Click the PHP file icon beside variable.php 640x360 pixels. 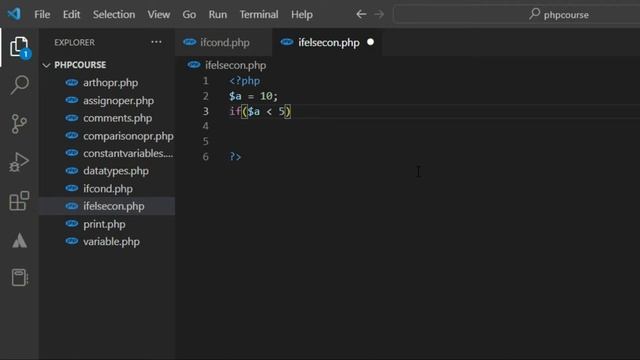point(72,241)
